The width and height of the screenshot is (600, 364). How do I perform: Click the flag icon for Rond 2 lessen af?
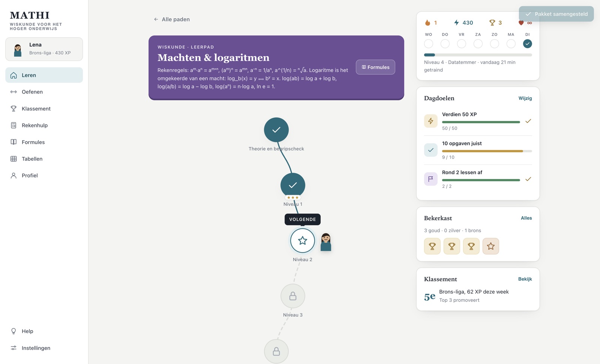[x=431, y=179]
